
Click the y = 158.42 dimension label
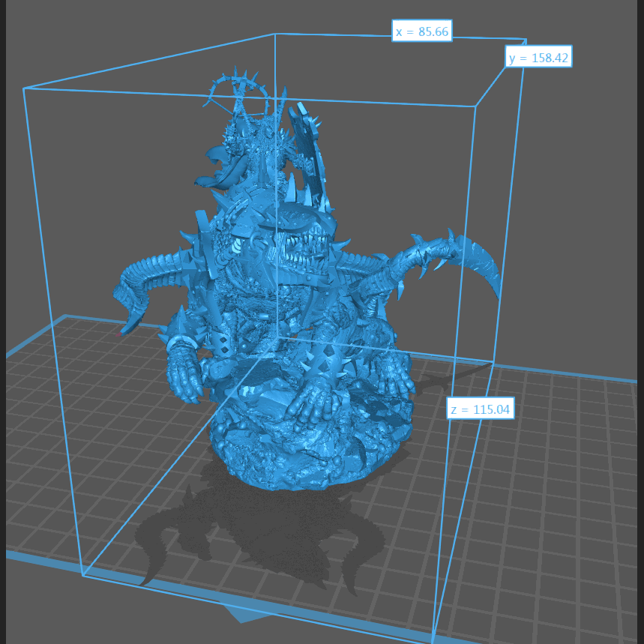coord(538,58)
